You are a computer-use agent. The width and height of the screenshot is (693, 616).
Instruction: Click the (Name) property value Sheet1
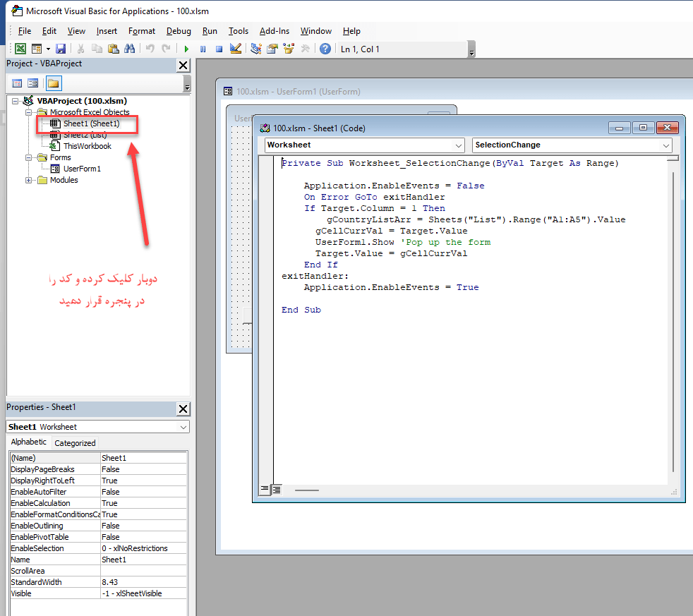coord(144,458)
